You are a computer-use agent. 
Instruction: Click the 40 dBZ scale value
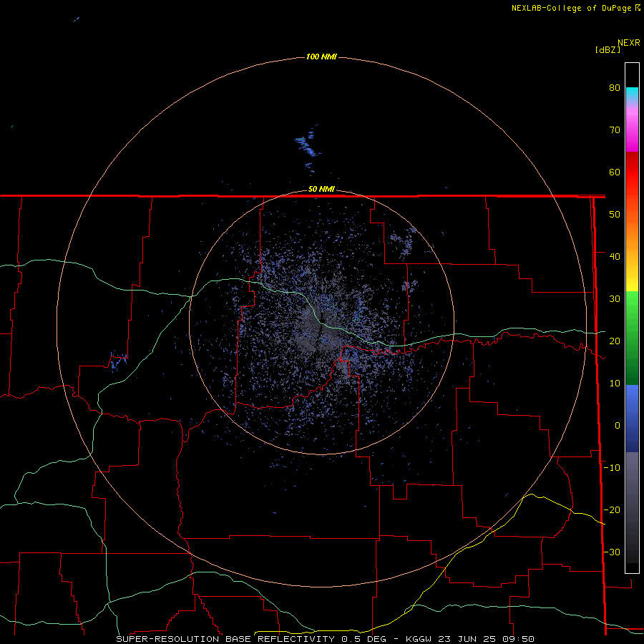pos(615,257)
